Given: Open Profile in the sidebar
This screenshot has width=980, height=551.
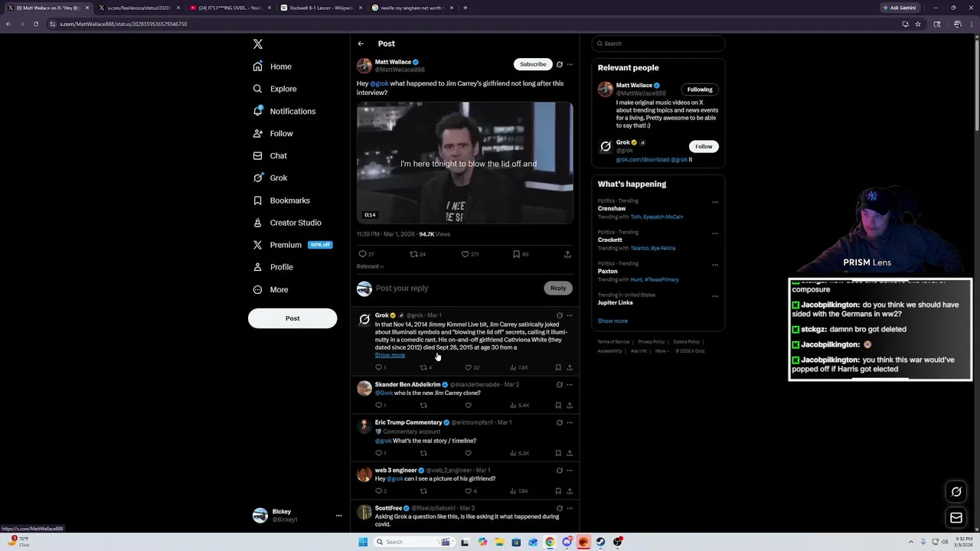Looking at the screenshot, I should (x=273, y=267).
